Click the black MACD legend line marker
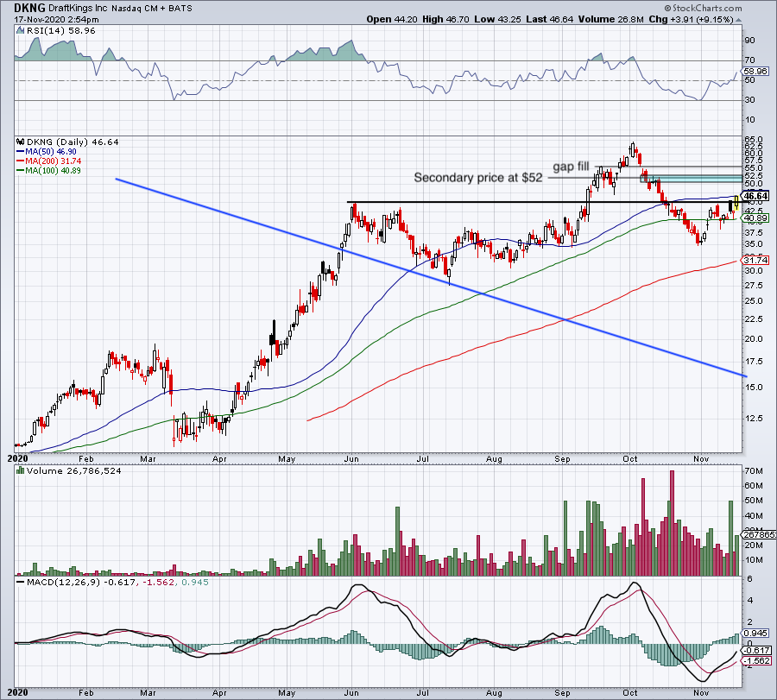Image resolution: width=777 pixels, height=700 pixels. click(21, 582)
